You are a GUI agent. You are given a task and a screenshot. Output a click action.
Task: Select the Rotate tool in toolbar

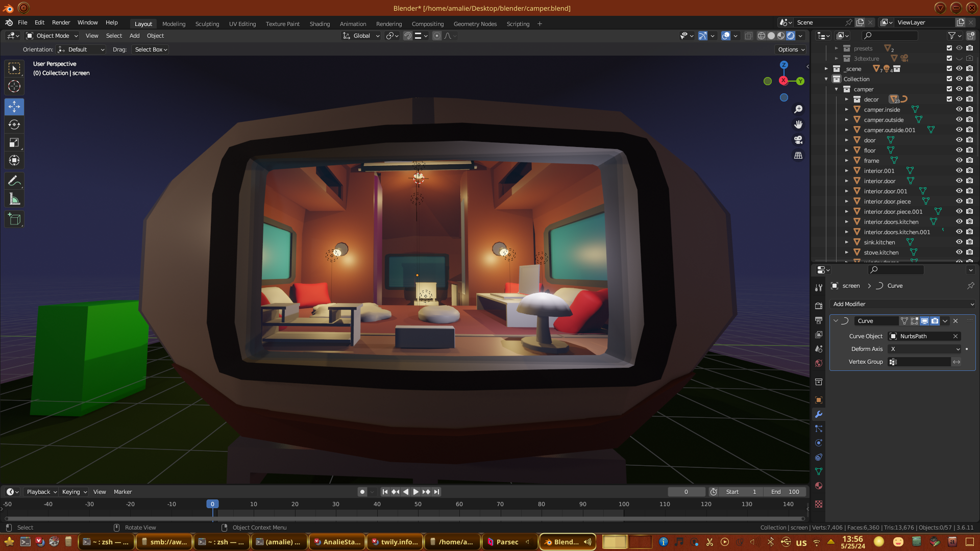(x=14, y=125)
